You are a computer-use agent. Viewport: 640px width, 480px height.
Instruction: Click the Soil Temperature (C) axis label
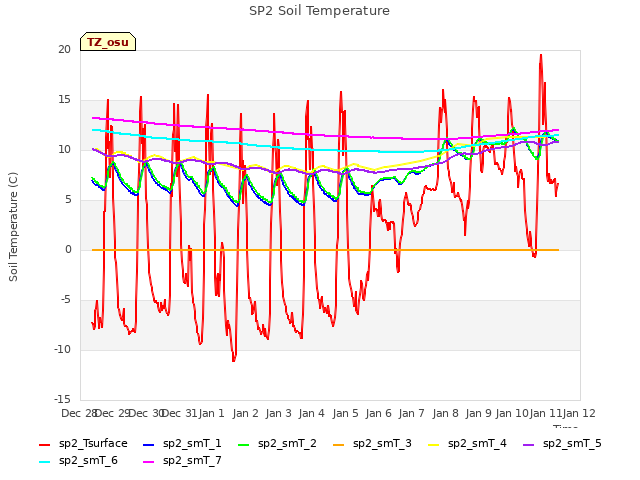pos(13,227)
